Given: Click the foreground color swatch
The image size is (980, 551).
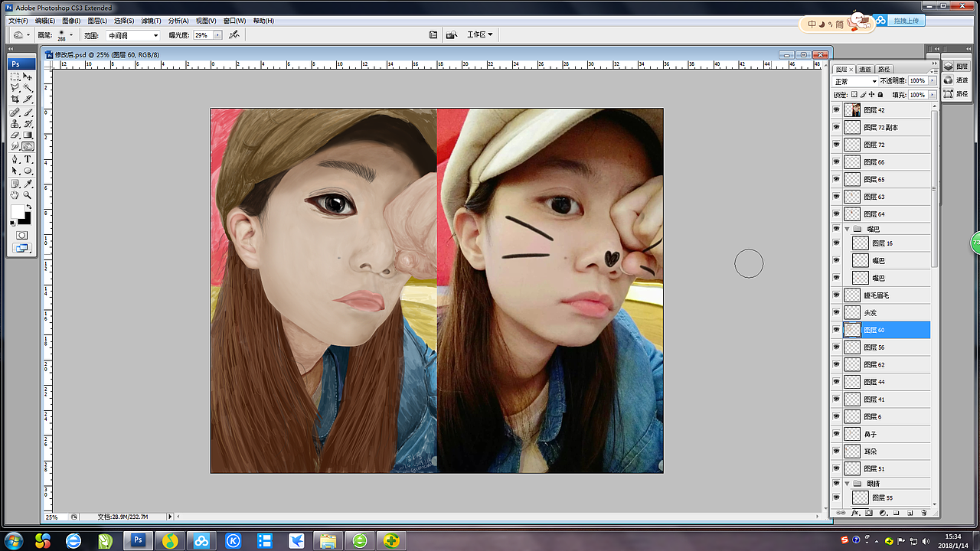Looking at the screenshot, I should coord(17,210).
